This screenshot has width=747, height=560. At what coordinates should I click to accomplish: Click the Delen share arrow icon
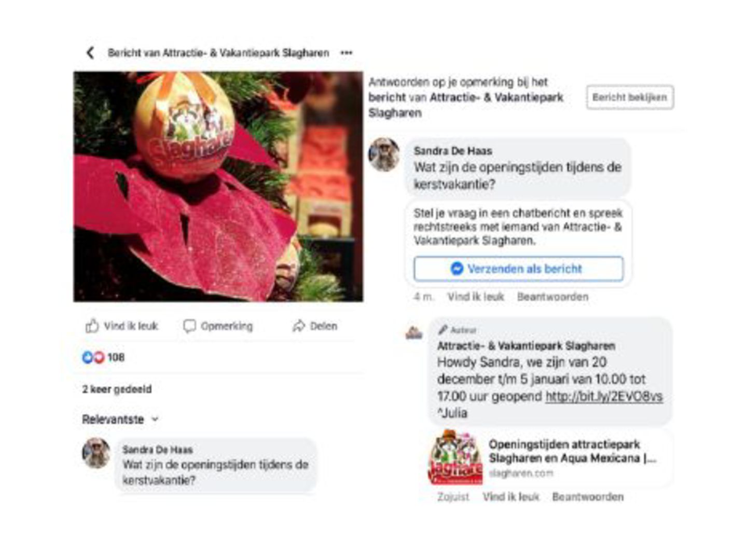pos(298,326)
